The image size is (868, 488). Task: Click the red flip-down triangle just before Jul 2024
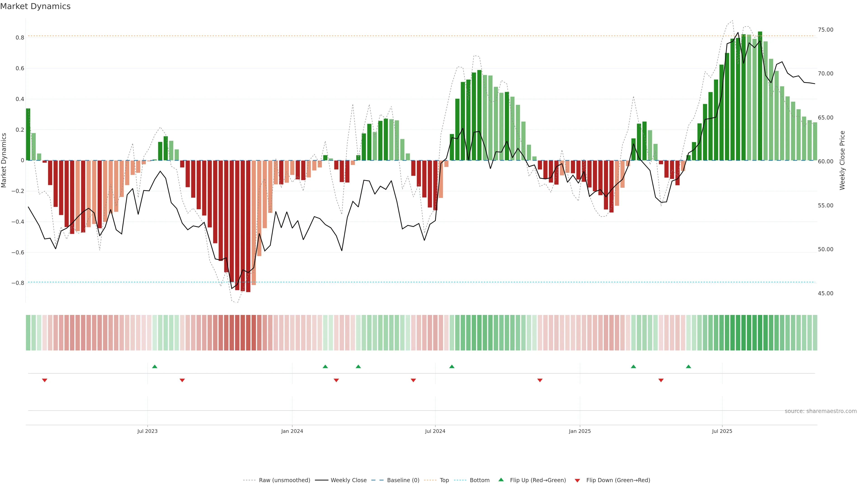413,380
